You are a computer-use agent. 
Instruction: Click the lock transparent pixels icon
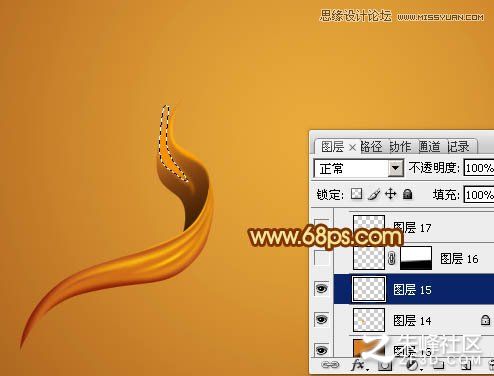coord(356,194)
